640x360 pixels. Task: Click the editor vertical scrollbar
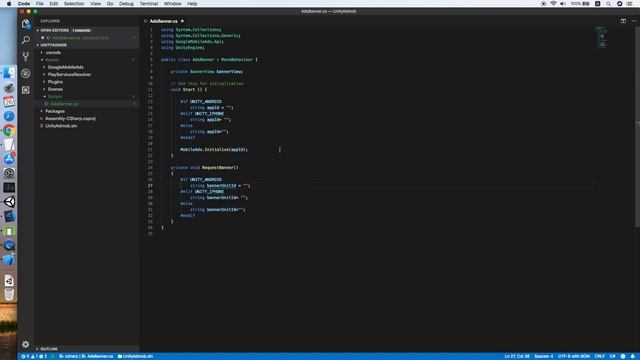click(x=637, y=127)
